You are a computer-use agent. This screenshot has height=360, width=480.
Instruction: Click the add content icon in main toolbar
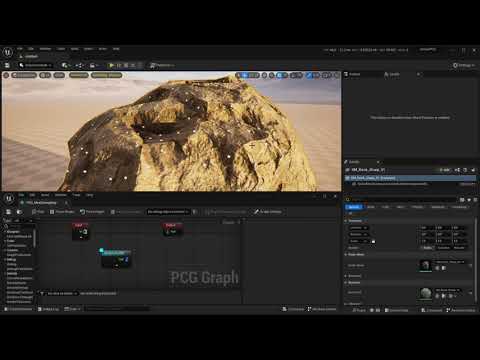(66, 65)
